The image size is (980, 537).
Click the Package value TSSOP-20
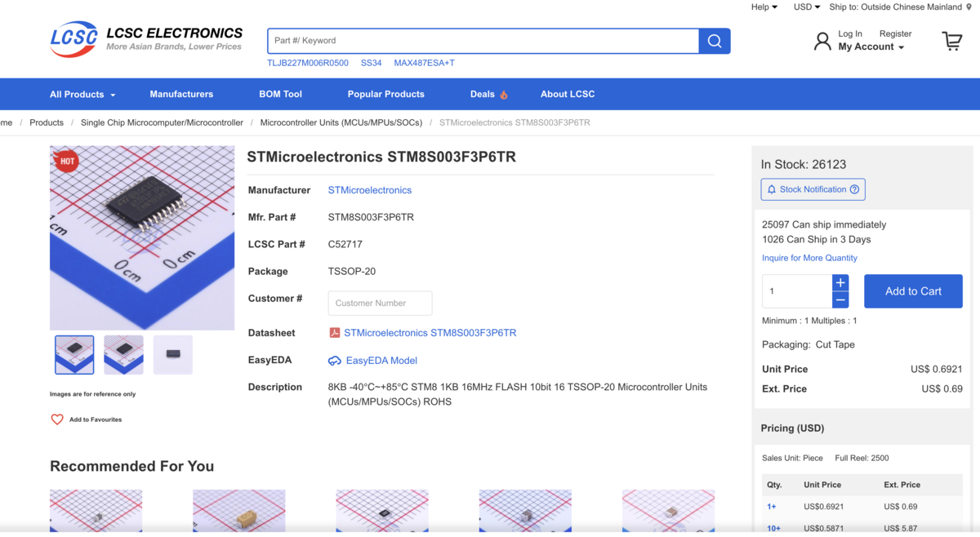352,271
